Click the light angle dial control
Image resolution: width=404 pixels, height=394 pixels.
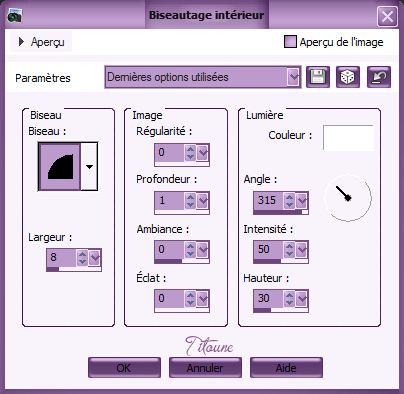[x=348, y=198]
